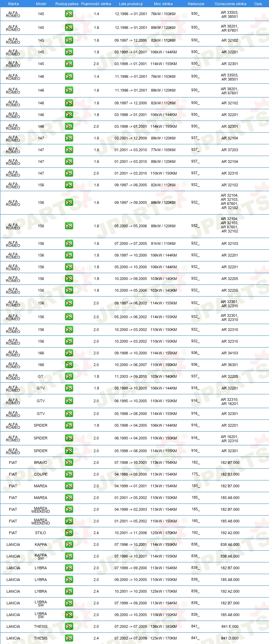Click the Oznaczenie silnika column header
The image size is (269, 644).
click(230, 4)
